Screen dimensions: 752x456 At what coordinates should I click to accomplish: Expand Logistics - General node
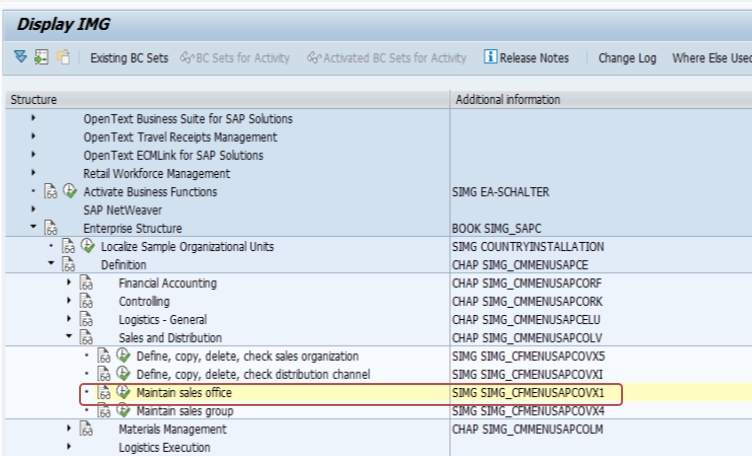[69, 318]
